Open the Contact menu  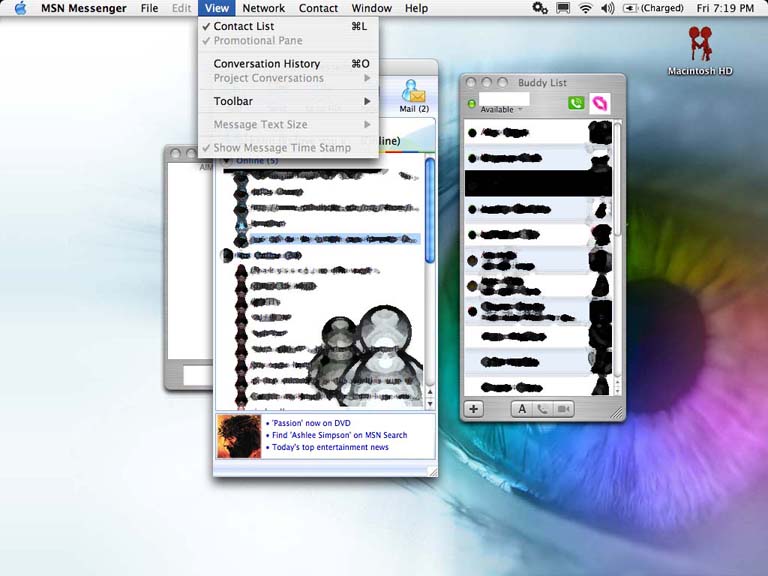tap(318, 8)
